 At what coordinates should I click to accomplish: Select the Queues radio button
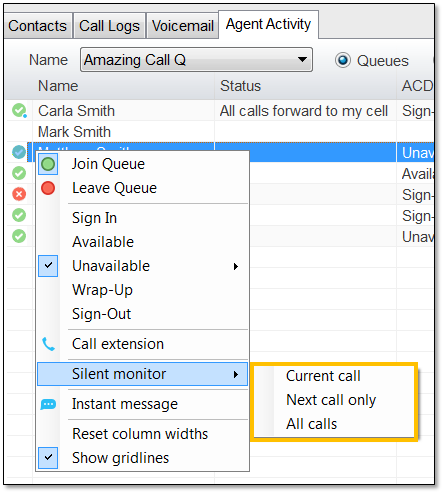tap(343, 60)
